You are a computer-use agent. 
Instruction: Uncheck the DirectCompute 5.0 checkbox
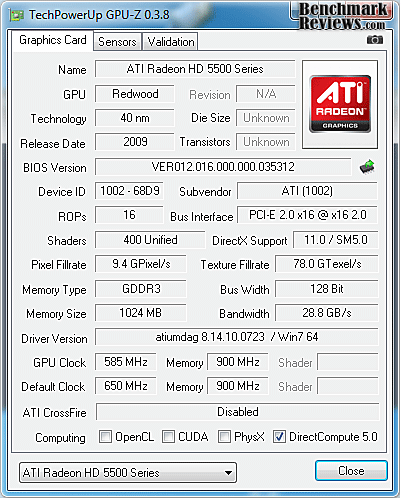279,437
